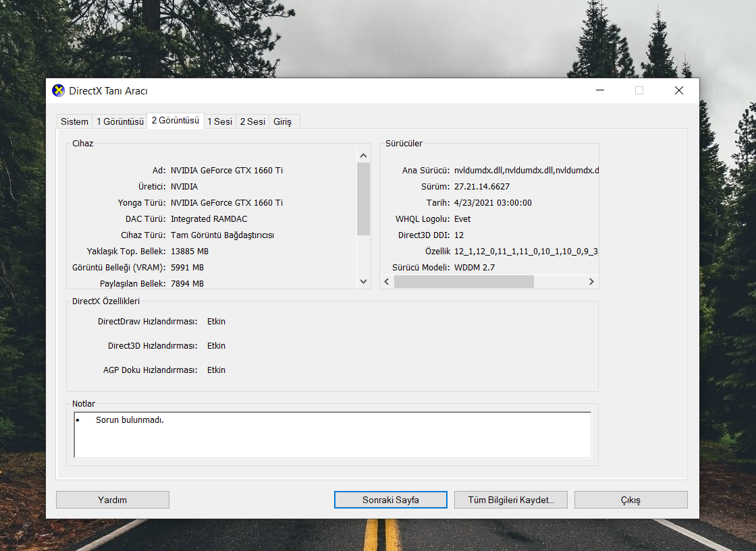Click the Direct3D DDI value 12
Viewport: 756px width, 551px height.
459,235
